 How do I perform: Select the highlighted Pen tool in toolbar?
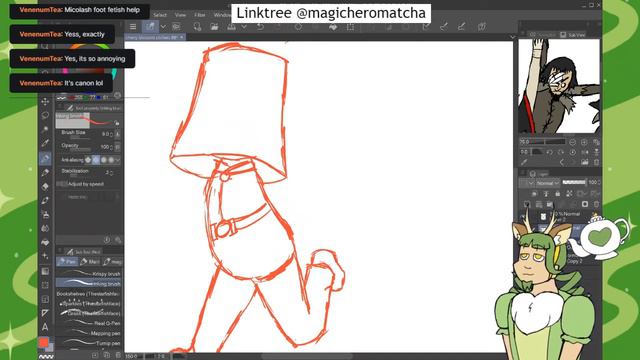click(x=45, y=158)
